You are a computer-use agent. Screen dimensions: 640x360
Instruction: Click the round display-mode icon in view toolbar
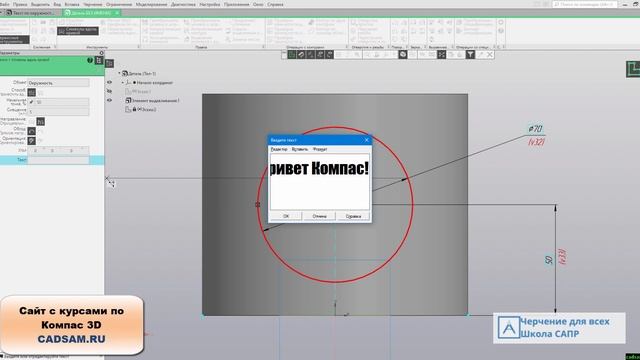click(x=403, y=54)
